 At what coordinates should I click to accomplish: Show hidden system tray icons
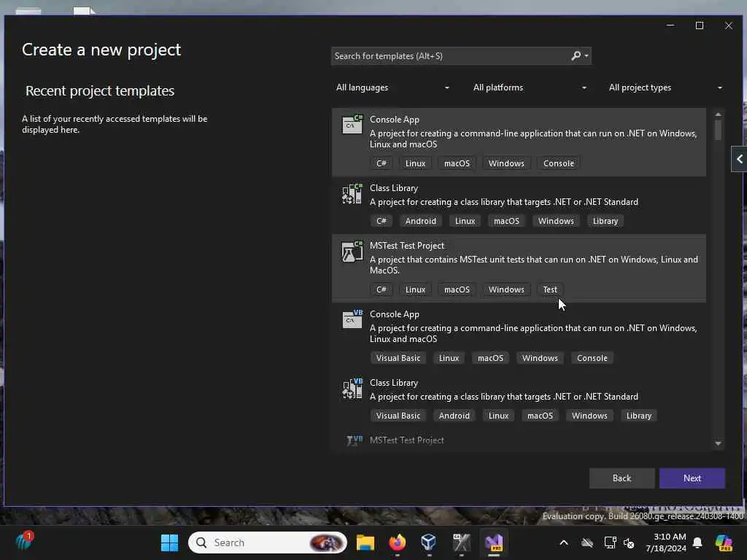pyautogui.click(x=564, y=542)
